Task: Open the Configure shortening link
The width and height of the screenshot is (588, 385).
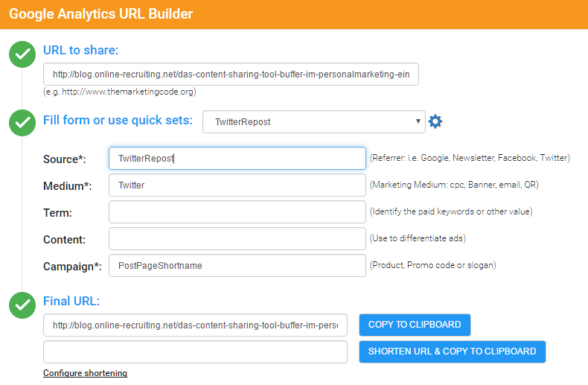Action: pyautogui.click(x=85, y=373)
